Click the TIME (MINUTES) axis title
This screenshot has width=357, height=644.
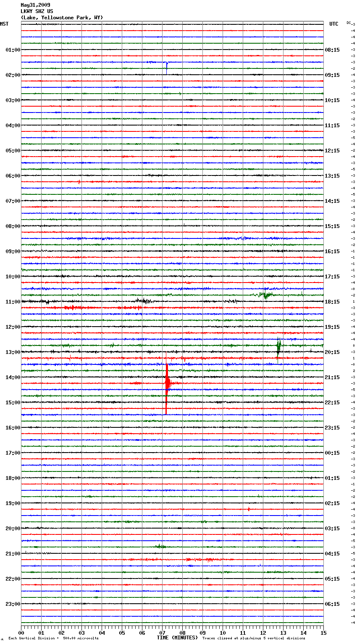[177, 638]
